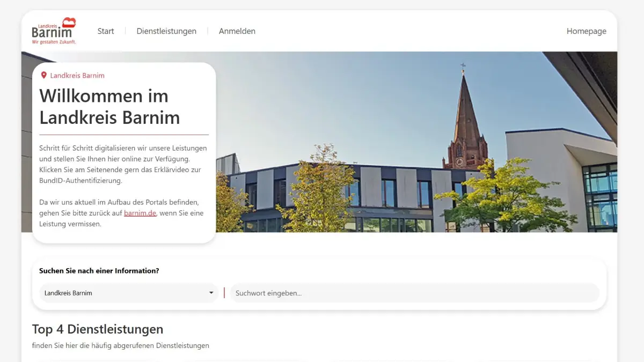Open the Homepage link

pyautogui.click(x=586, y=31)
